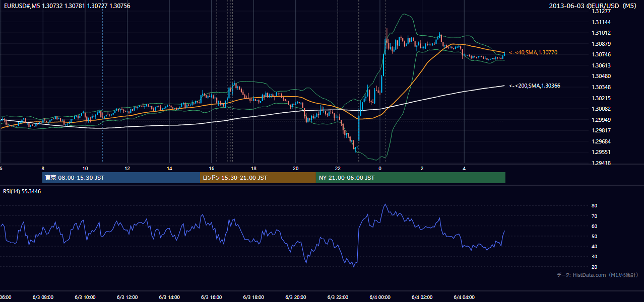Click the 6/3 22:00 time axis label
The image size is (644, 302).
(338, 297)
